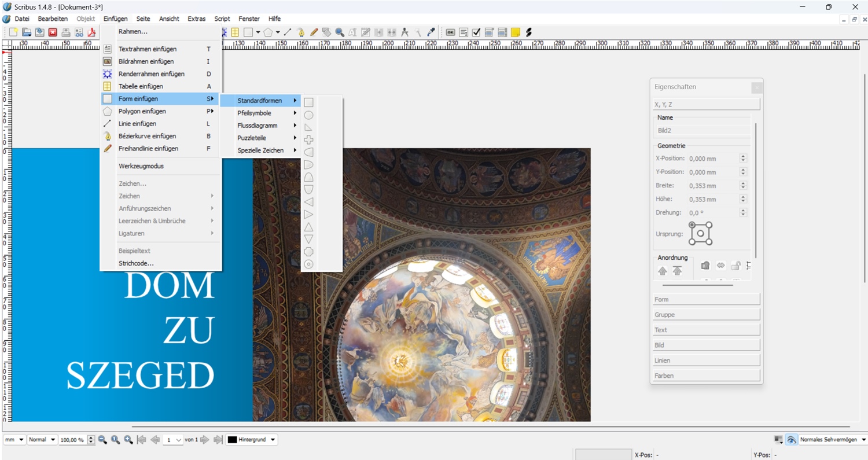Select the center Ursprung origin point
868x460 pixels.
coord(701,234)
